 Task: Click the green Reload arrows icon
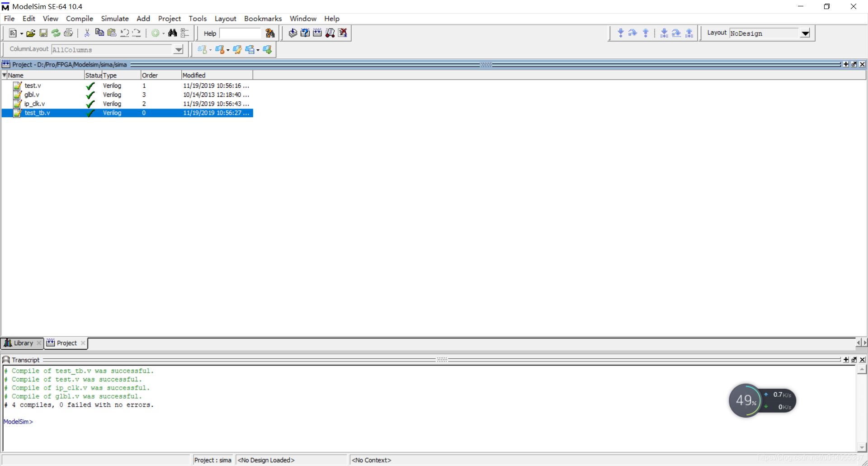[56, 33]
